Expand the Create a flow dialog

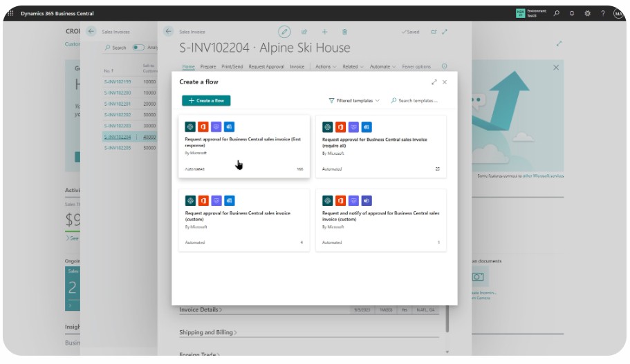[x=434, y=82]
